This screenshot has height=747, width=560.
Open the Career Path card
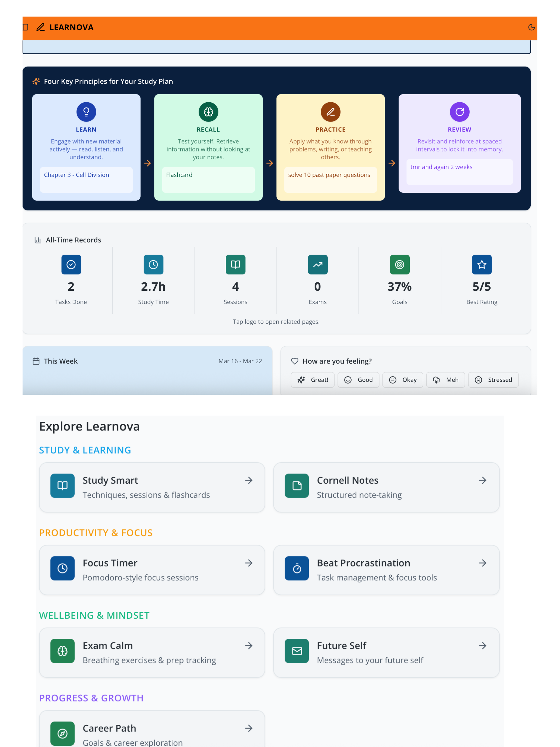click(x=152, y=729)
